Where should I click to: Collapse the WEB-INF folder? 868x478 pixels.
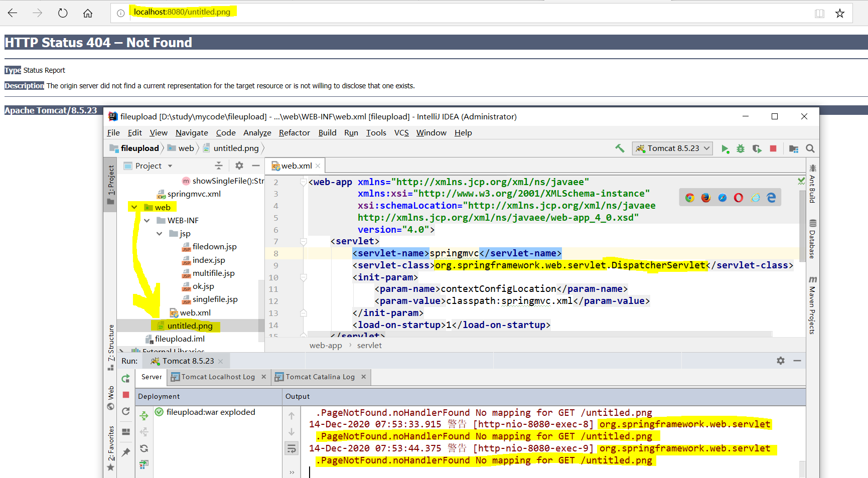147,221
